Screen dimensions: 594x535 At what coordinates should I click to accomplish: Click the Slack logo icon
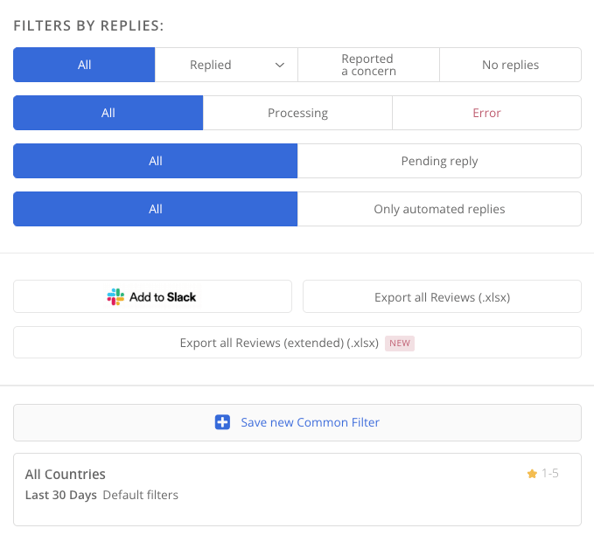115,297
